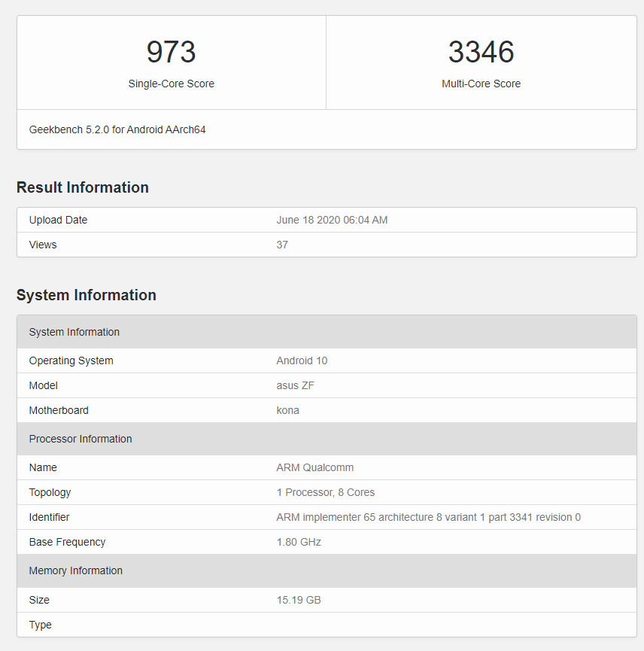This screenshot has width=644, height=651.
Task: Expand the Processor Information section
Action: click(x=80, y=439)
